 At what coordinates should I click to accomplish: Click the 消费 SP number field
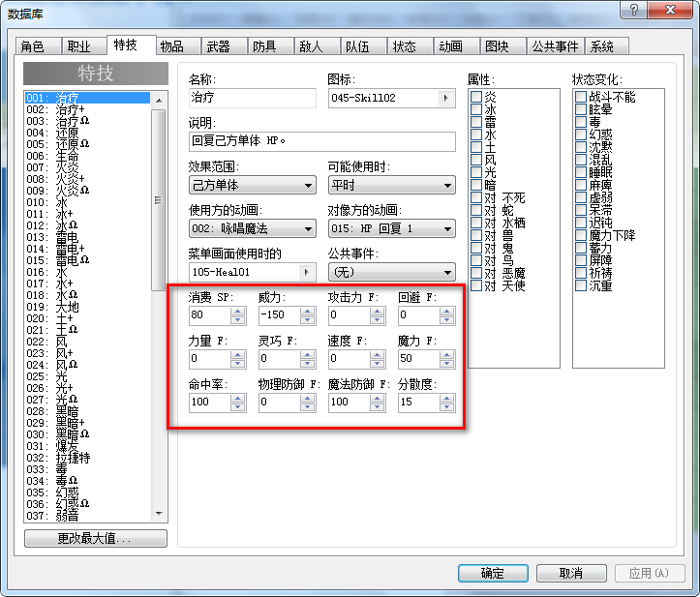point(210,315)
